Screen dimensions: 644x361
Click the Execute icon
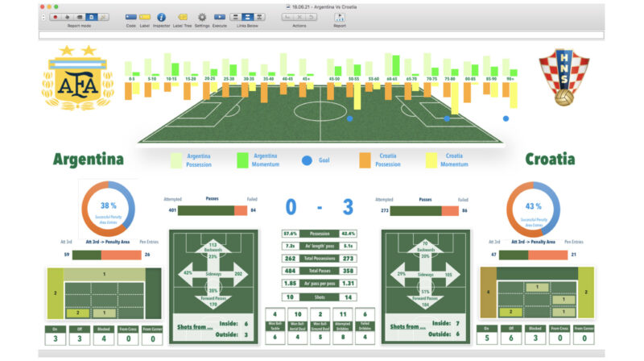(x=219, y=17)
